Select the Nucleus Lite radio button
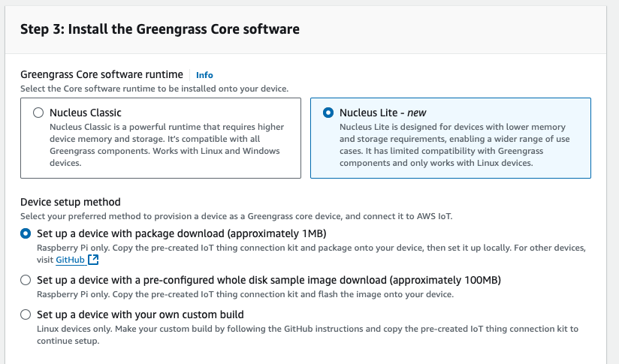 [x=328, y=113]
